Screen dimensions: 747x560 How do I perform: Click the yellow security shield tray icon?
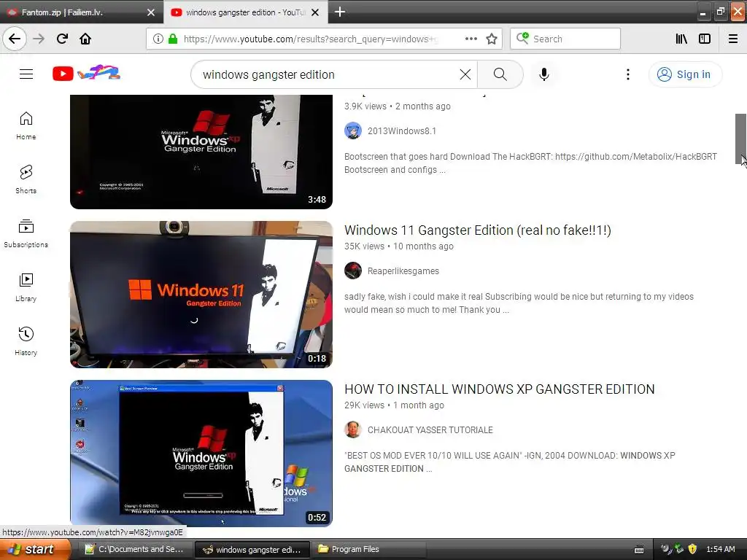coord(692,549)
